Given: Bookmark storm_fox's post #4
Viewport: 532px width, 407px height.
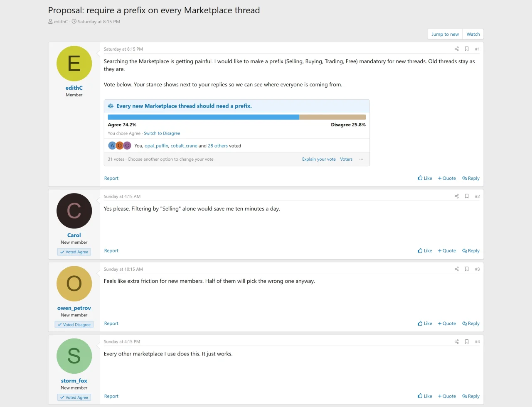Looking at the screenshot, I should pos(467,342).
